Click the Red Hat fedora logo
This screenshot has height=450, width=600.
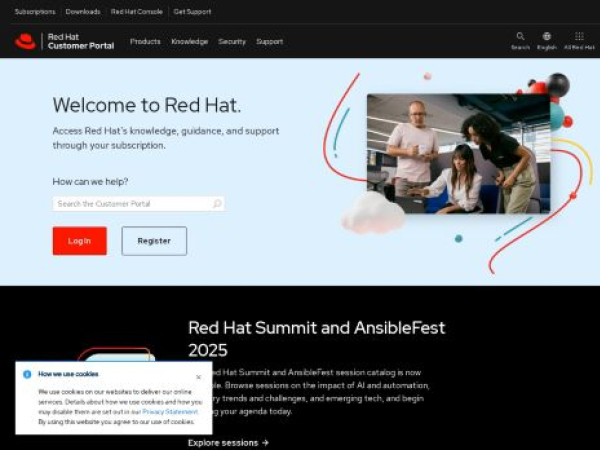(x=25, y=41)
